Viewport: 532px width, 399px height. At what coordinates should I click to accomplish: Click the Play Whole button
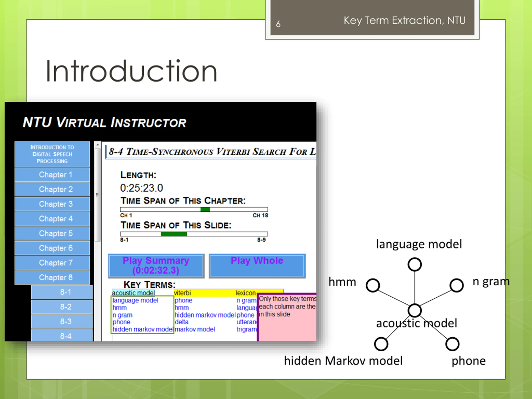click(257, 266)
